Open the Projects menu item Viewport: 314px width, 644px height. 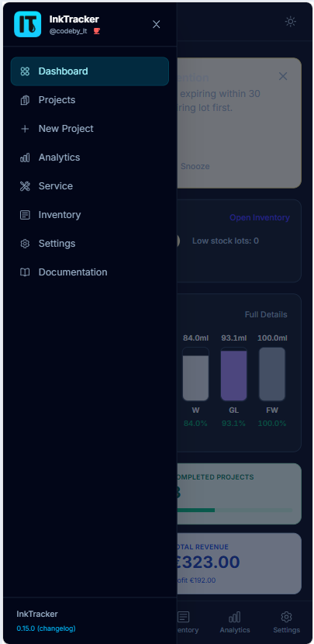[x=89, y=100]
